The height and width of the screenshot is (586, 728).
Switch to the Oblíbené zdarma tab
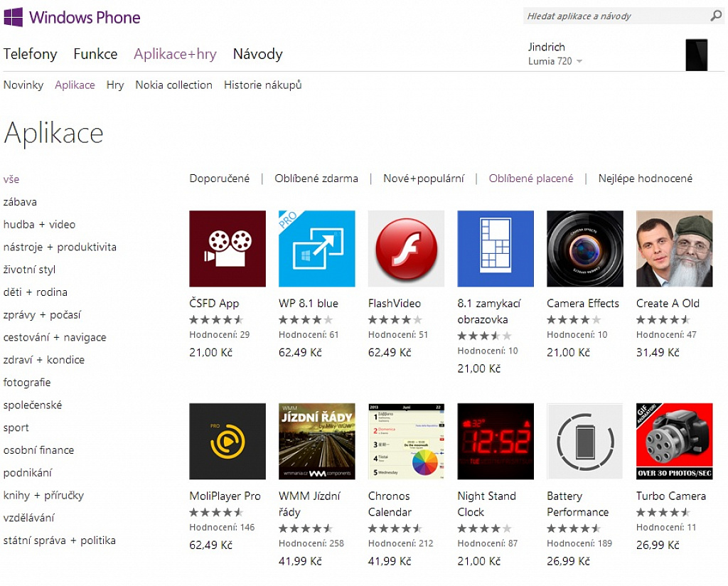point(316,179)
